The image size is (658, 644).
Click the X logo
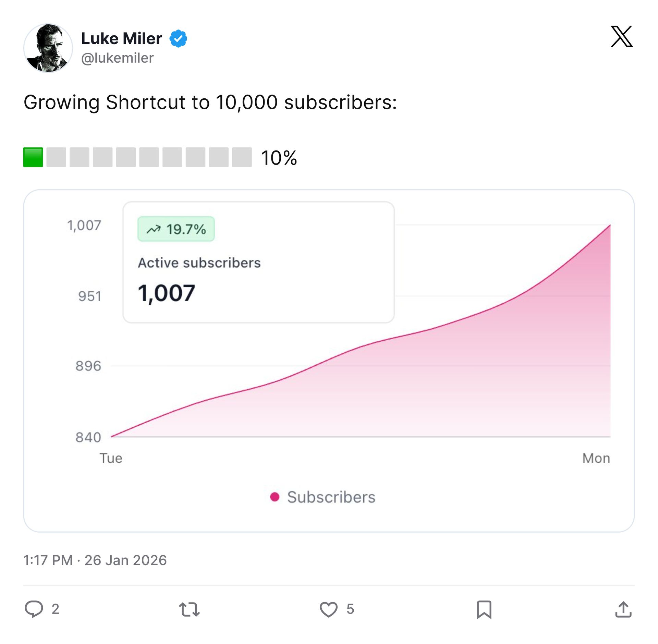(622, 36)
